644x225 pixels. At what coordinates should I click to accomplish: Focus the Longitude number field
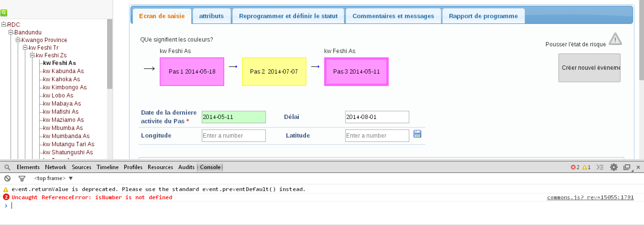(x=234, y=136)
